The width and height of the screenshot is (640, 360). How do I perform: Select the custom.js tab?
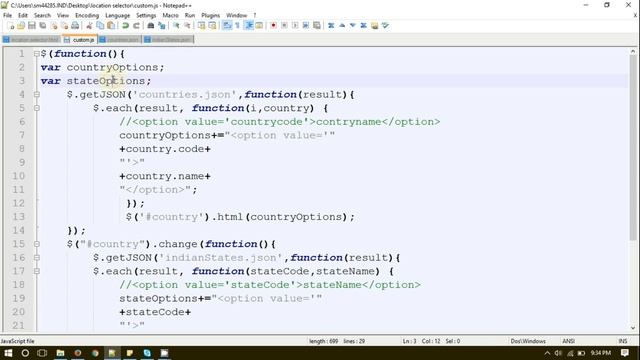pyautogui.click(x=80, y=40)
